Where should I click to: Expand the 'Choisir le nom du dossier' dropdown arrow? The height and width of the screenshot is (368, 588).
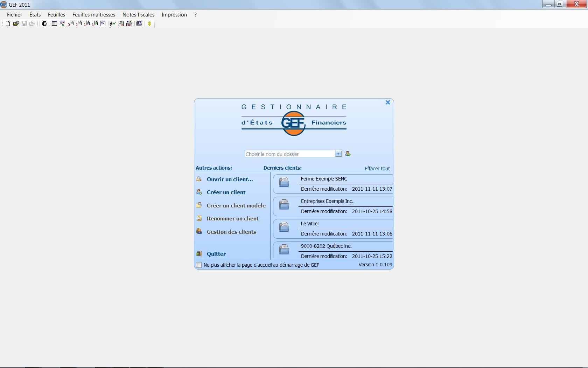pyautogui.click(x=338, y=154)
